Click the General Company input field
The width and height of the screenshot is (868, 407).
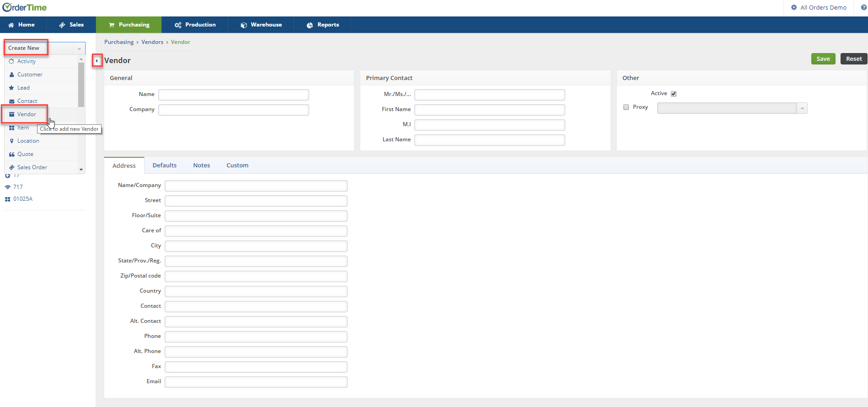click(x=234, y=110)
